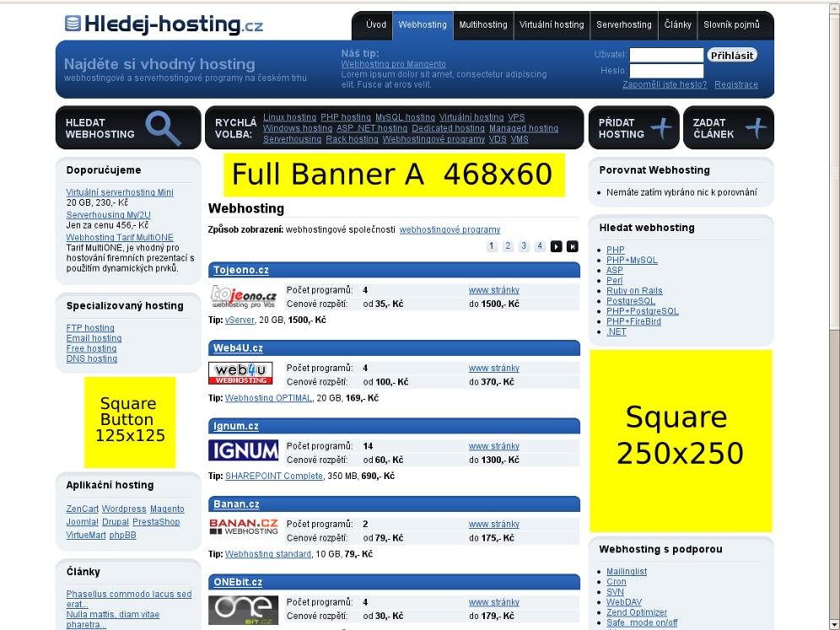
Task: Open the FTP hosting link
Action: click(90, 328)
